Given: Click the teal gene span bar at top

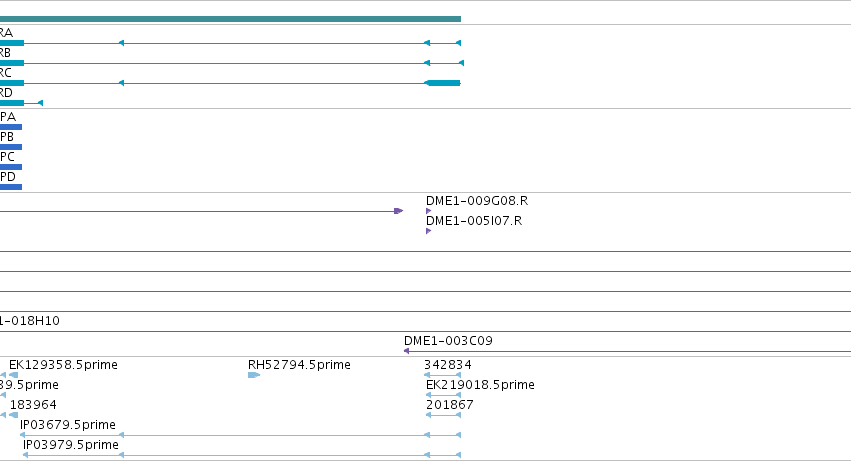Looking at the screenshot, I should pos(230,19).
